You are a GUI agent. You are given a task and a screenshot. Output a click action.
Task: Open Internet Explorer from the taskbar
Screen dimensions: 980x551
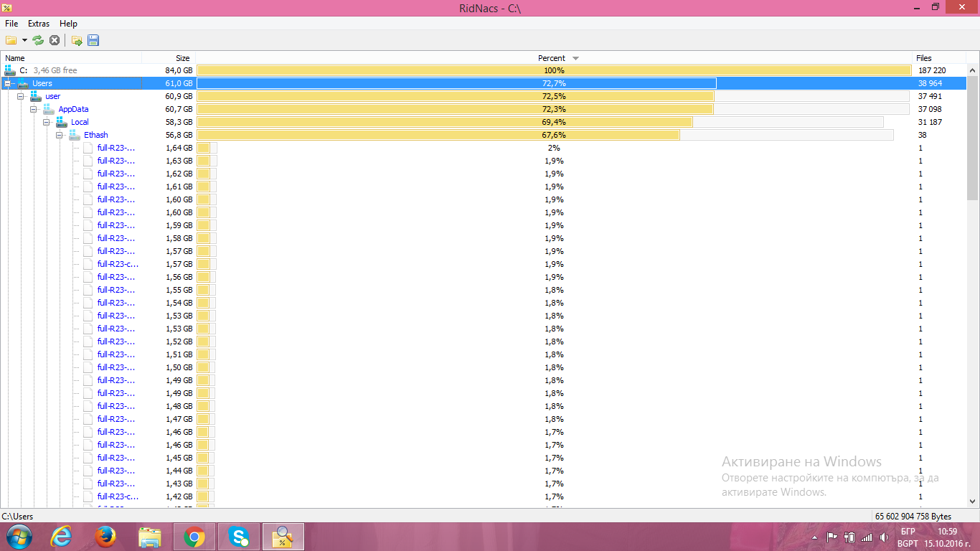[62, 536]
